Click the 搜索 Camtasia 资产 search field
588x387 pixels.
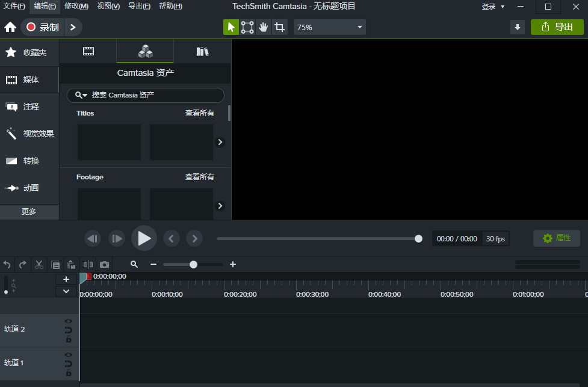pyautogui.click(x=146, y=95)
